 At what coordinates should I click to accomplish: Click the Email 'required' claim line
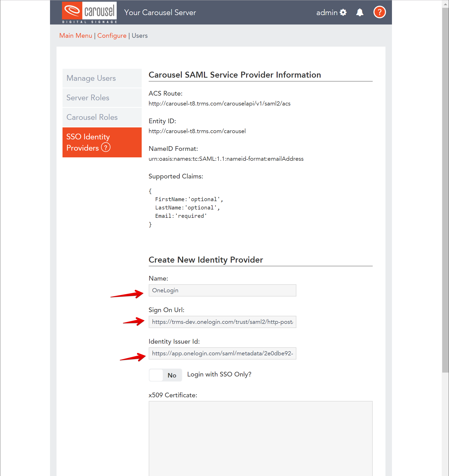tap(181, 216)
